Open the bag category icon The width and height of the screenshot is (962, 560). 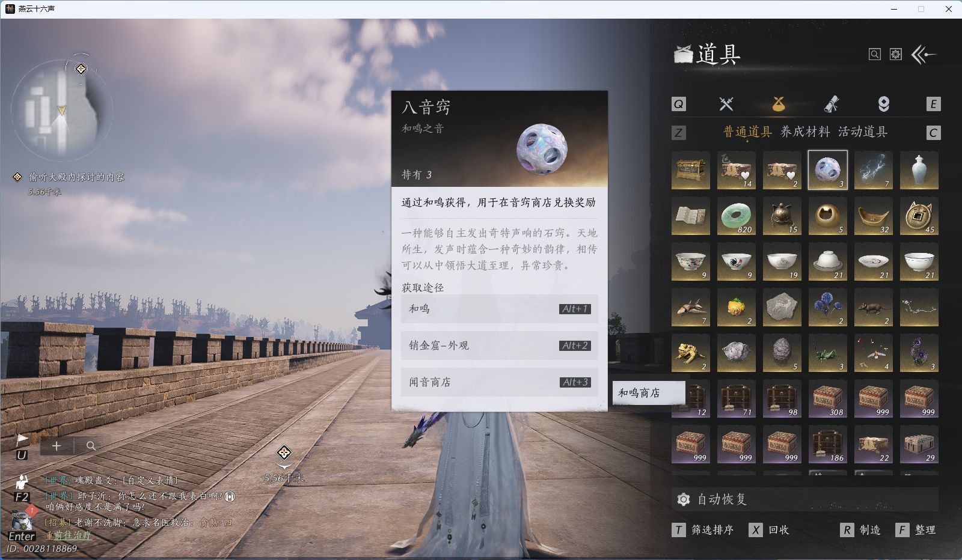click(x=778, y=103)
